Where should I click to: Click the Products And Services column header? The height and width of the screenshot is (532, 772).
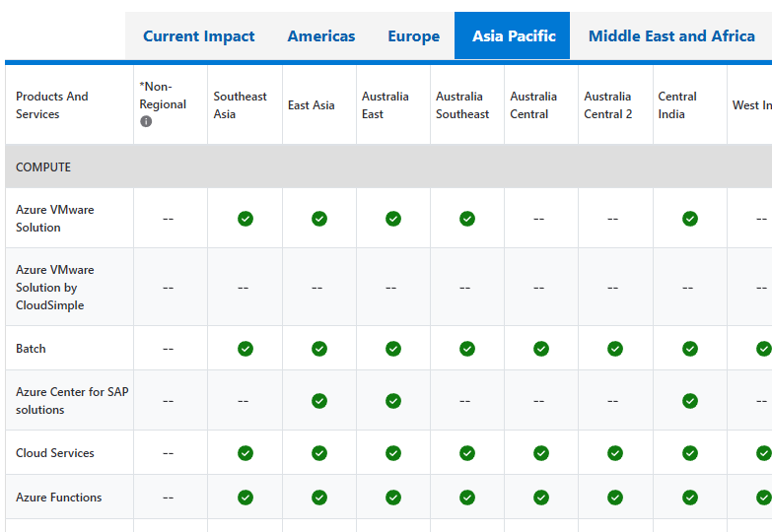tap(52, 105)
